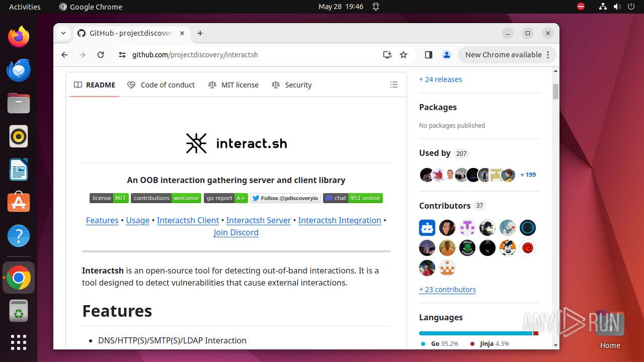Open the Interactsh Integration link
Image resolution: width=644 pixels, height=362 pixels.
(x=340, y=220)
